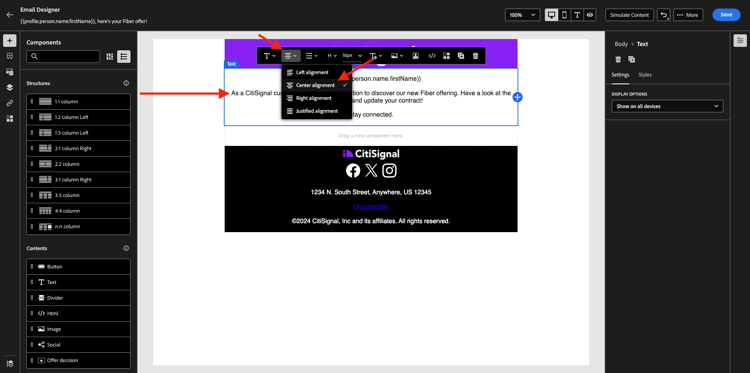Viewport: 750px width, 373px height.
Task: Select the 1:2 column Left structure
Action: point(78,117)
